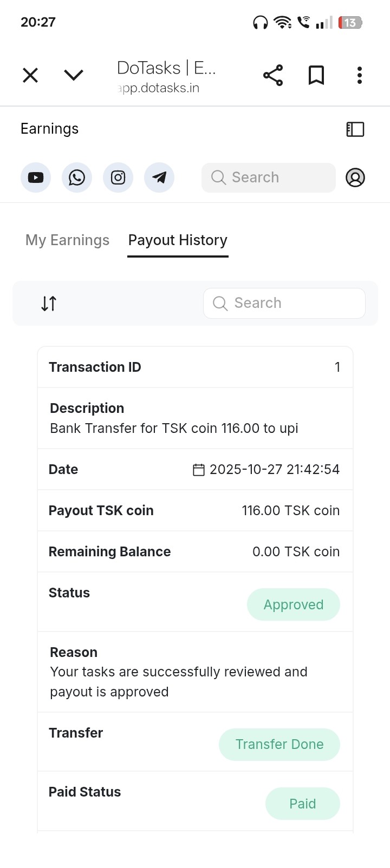Share the page with share icon
The height and width of the screenshot is (868, 390).
point(273,75)
